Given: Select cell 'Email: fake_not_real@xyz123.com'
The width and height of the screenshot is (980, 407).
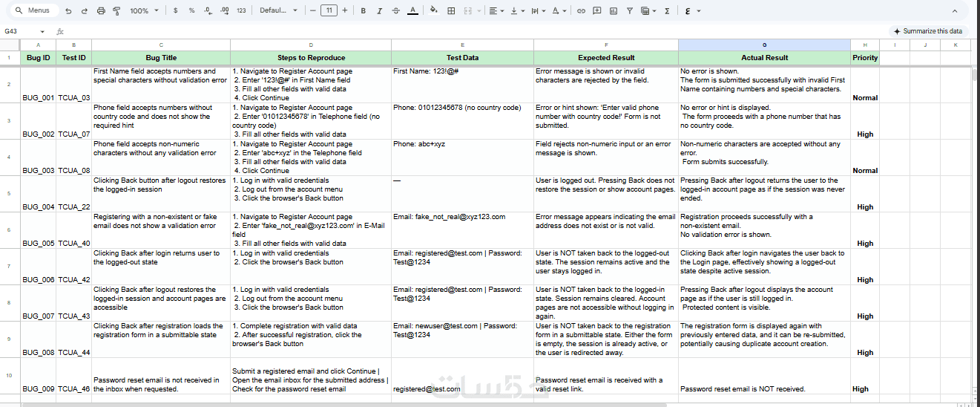Looking at the screenshot, I should point(462,230).
